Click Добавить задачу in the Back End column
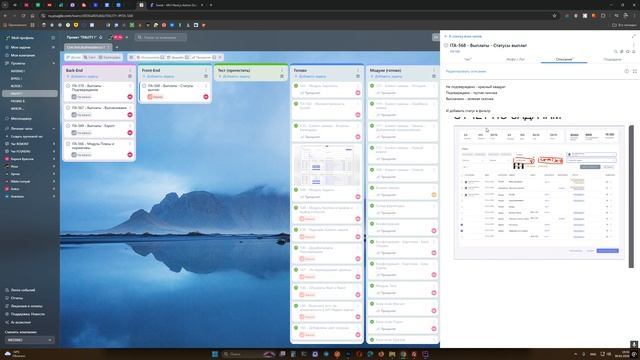The image size is (640, 360). coord(82,76)
